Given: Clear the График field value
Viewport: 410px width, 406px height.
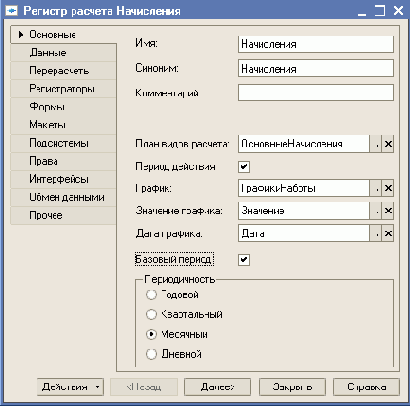Looking at the screenshot, I should [388, 188].
